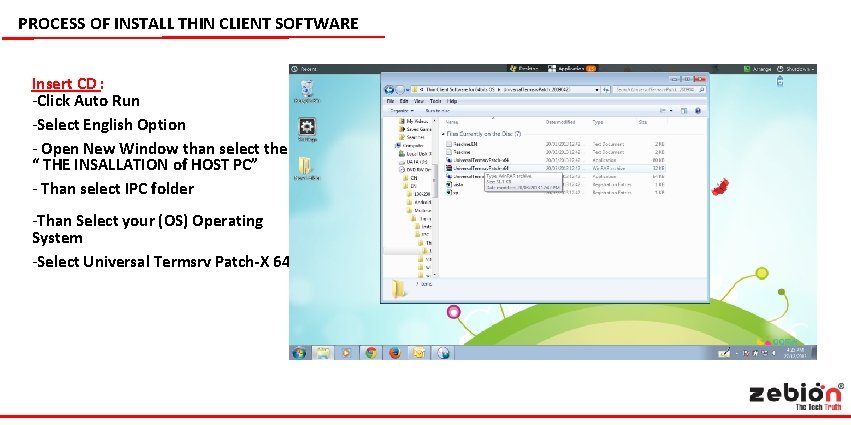Open the Organize dropdown in Explorer toolbar

tap(402, 111)
